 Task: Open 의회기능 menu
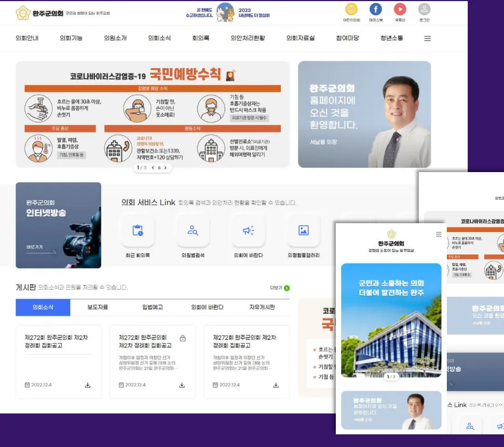tap(71, 38)
